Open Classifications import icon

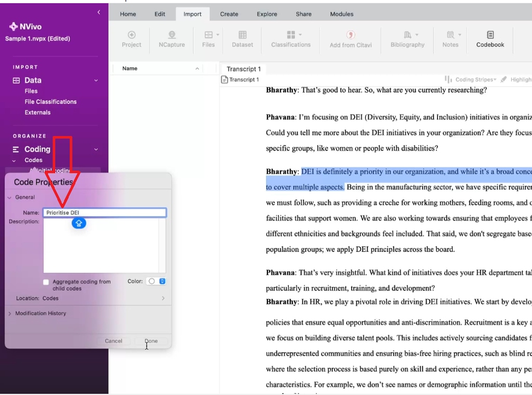(291, 35)
